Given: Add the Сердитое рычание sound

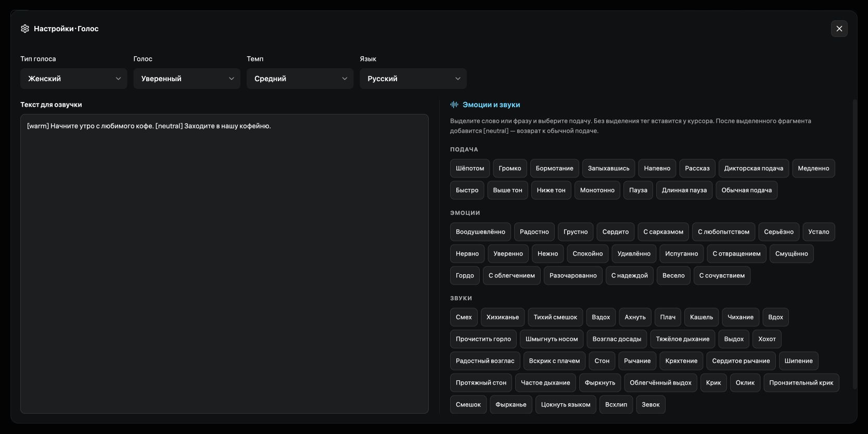Looking at the screenshot, I should tap(741, 361).
